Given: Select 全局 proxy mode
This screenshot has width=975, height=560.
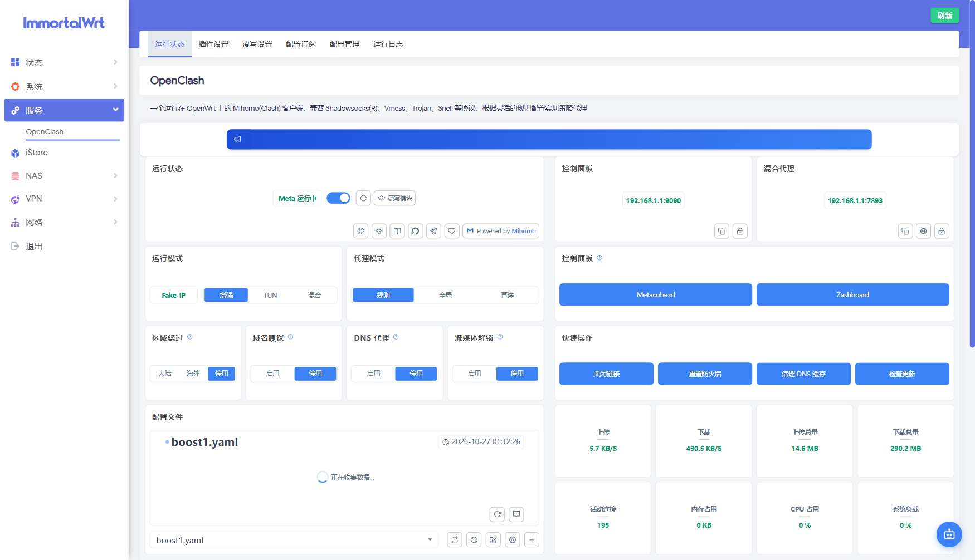Looking at the screenshot, I should click(x=445, y=295).
